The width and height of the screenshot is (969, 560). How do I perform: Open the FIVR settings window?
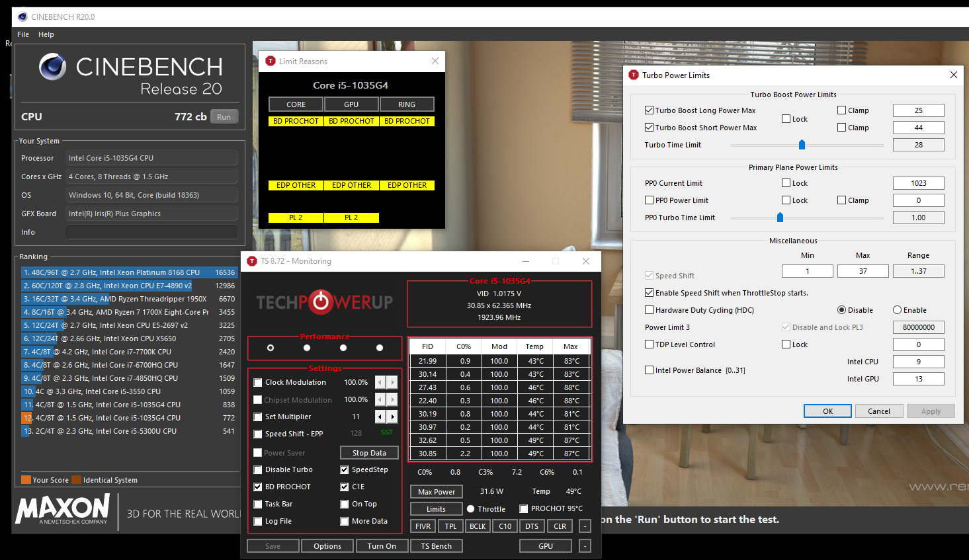coord(423,526)
